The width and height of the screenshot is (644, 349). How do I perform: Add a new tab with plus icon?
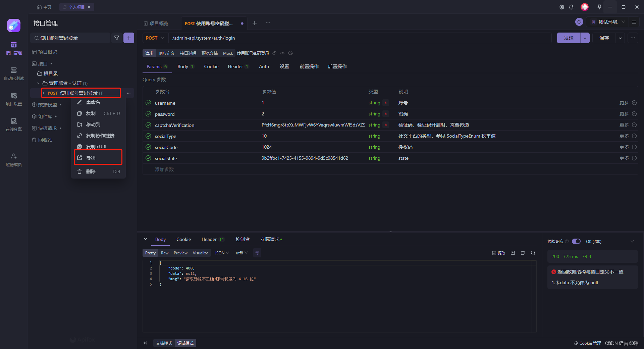point(255,23)
